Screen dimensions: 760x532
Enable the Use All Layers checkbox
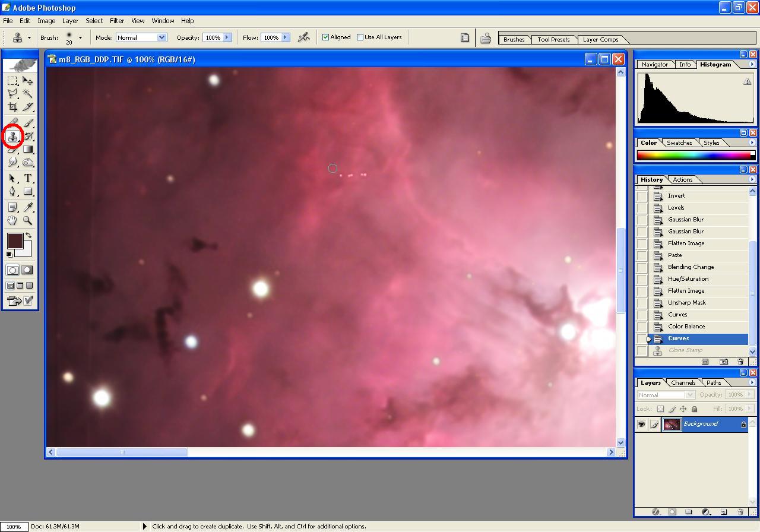[x=360, y=37]
